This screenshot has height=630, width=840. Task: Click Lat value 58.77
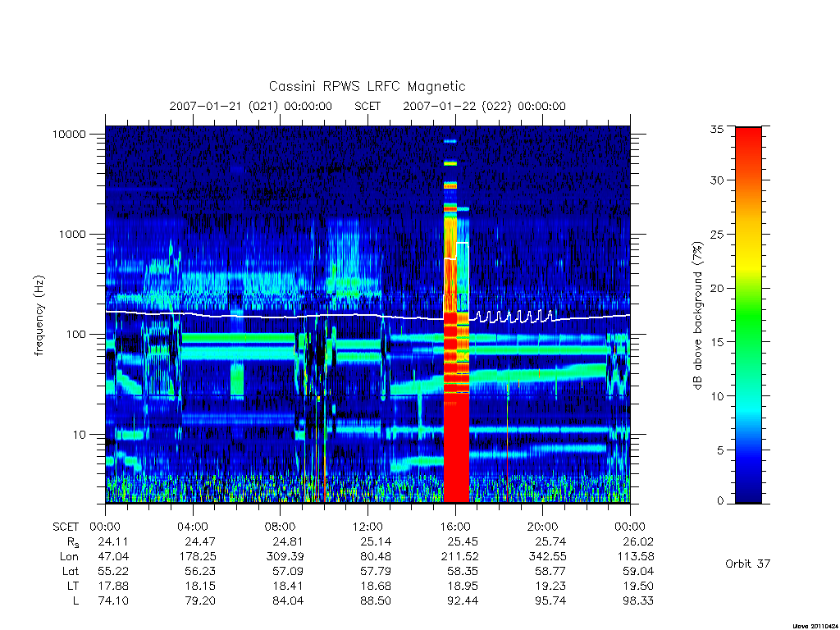pyautogui.click(x=550, y=572)
